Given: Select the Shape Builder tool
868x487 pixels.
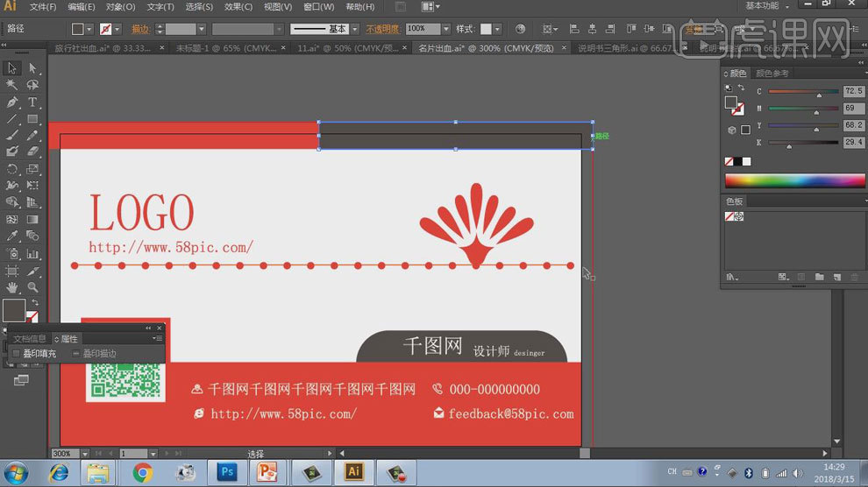Looking at the screenshot, I should point(11,202).
